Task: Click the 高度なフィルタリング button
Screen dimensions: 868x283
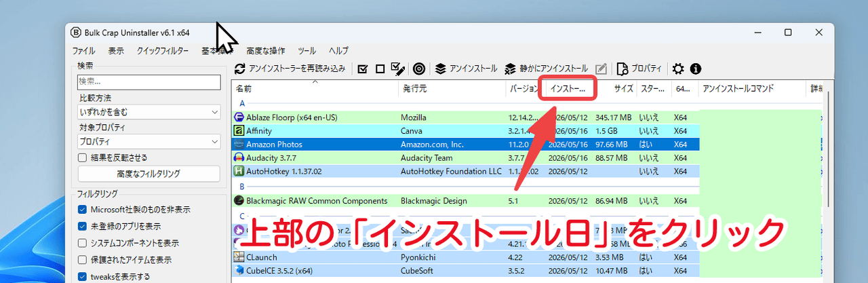Action: [149, 174]
